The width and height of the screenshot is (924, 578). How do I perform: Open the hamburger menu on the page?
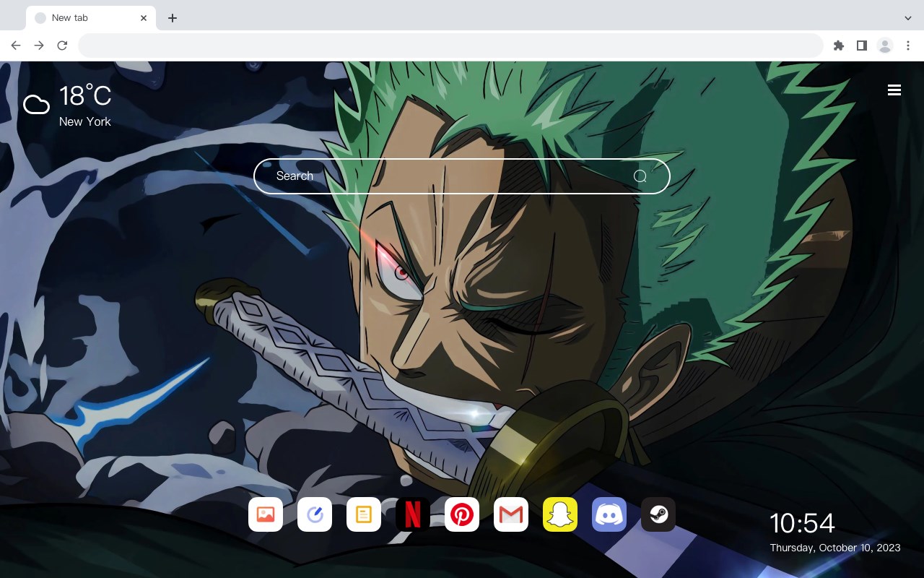point(894,90)
